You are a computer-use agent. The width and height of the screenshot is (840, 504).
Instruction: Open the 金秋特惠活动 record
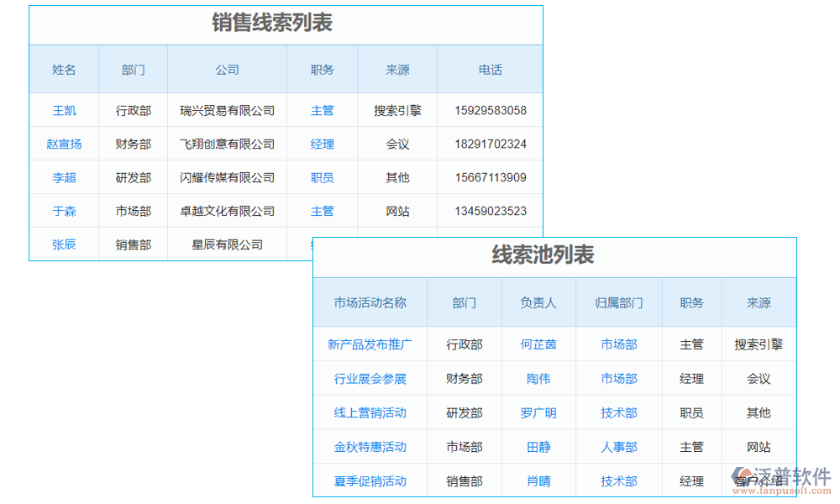click(370, 446)
